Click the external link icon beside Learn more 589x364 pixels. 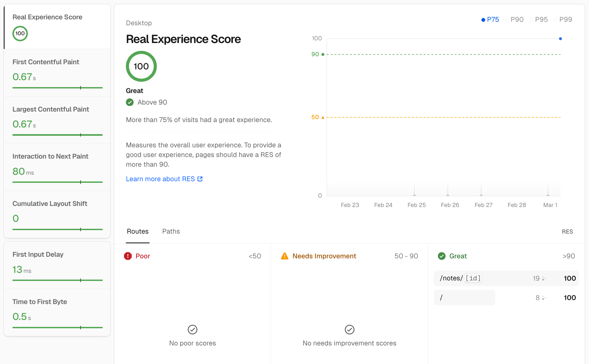tap(200, 179)
